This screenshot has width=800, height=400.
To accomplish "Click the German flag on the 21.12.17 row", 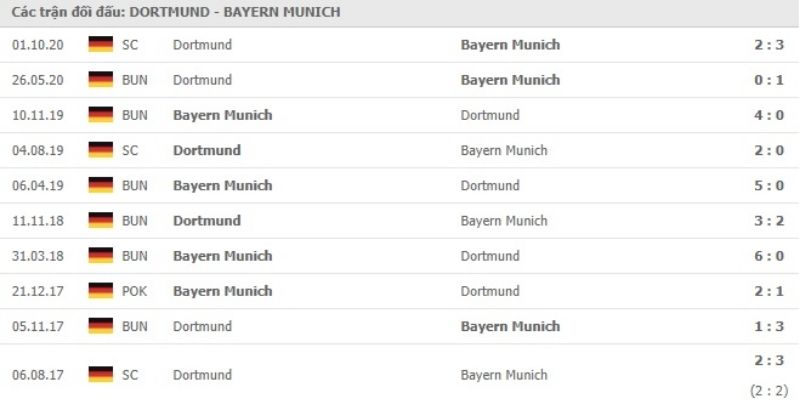I will (100, 291).
